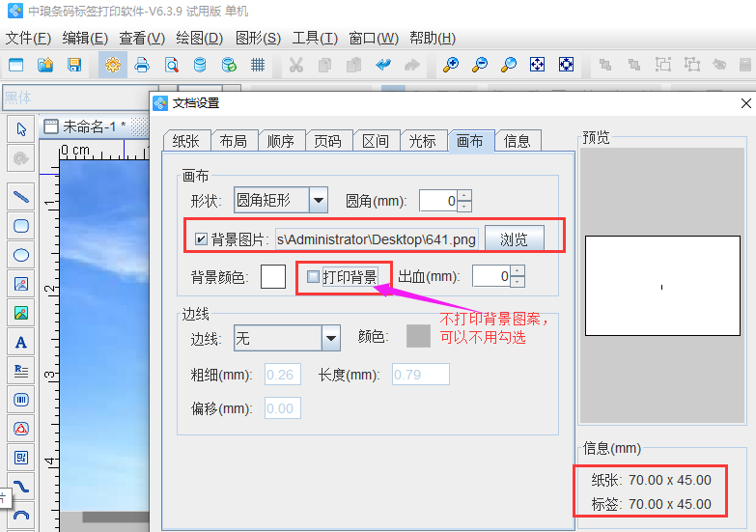Uncheck the 背景图片 checkbox
The image size is (756, 532).
(x=201, y=239)
